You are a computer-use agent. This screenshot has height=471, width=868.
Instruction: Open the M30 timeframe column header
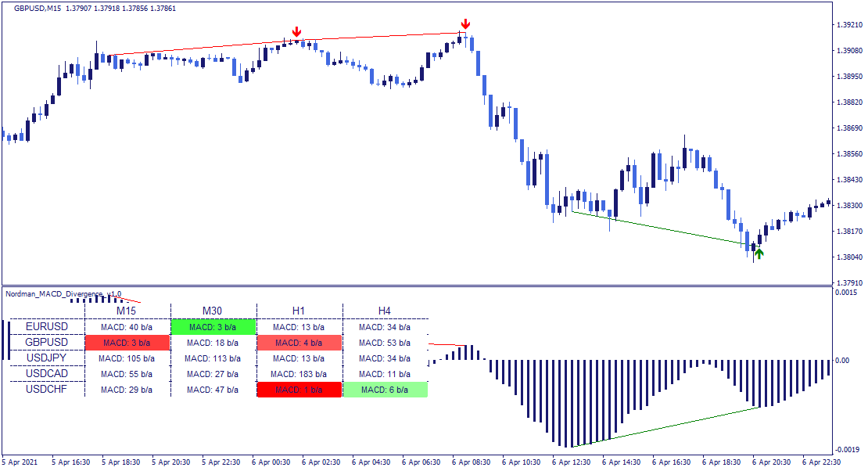tap(213, 311)
